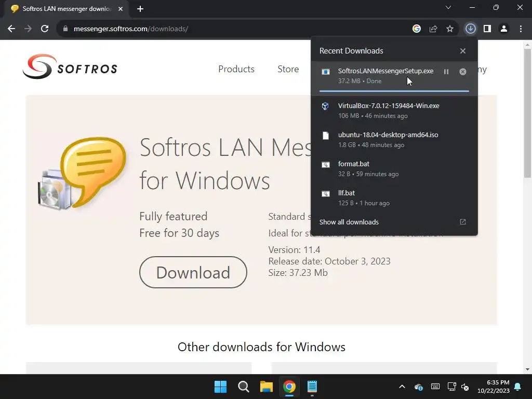This screenshot has height=399, width=532.
Task: Open the taskbar clock and date
Action: coord(494,387)
